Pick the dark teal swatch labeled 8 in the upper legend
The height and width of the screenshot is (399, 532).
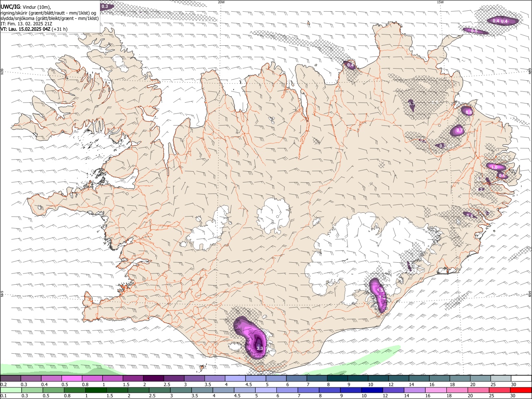(337, 379)
